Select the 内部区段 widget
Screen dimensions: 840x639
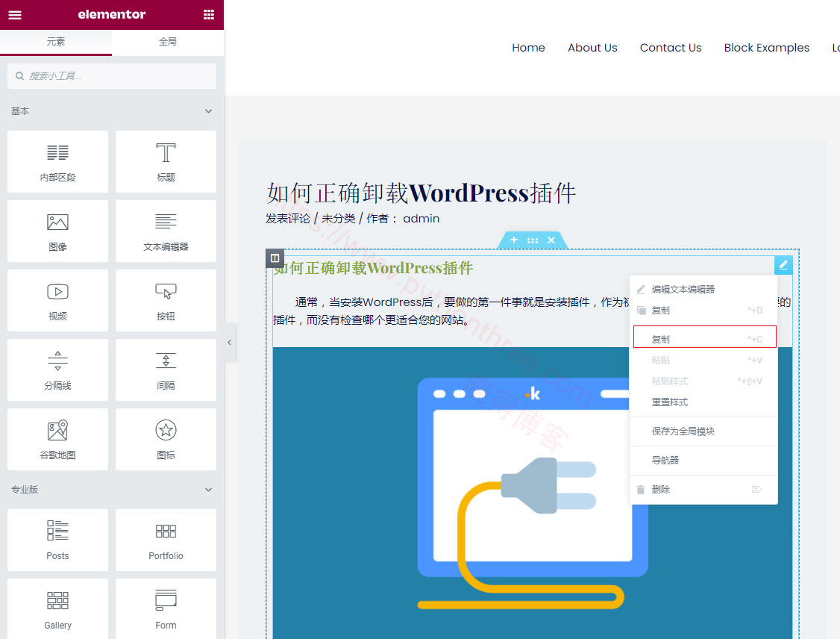point(58,161)
